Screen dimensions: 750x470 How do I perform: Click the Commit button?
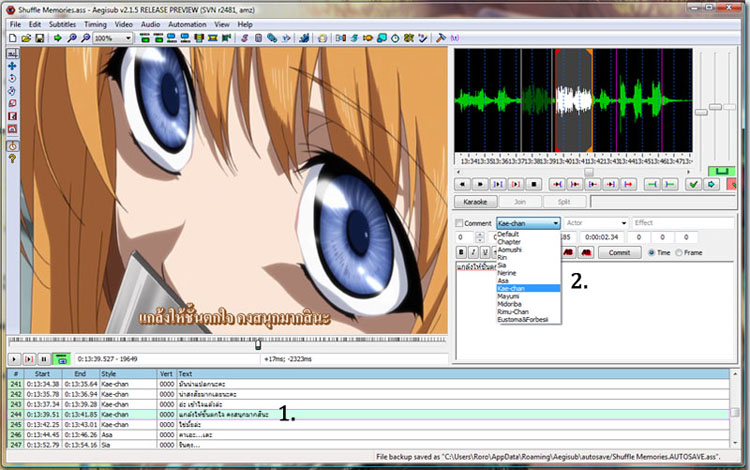[619, 252]
